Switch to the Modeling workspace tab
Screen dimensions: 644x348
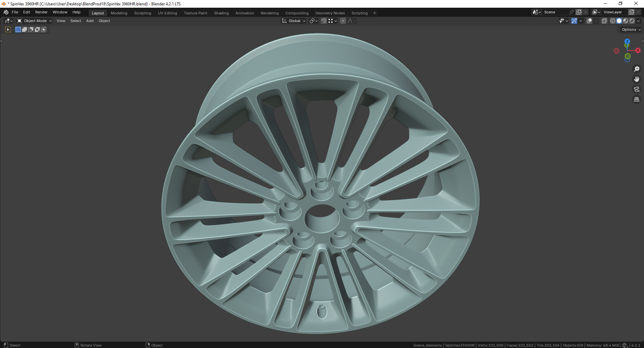pyautogui.click(x=119, y=13)
